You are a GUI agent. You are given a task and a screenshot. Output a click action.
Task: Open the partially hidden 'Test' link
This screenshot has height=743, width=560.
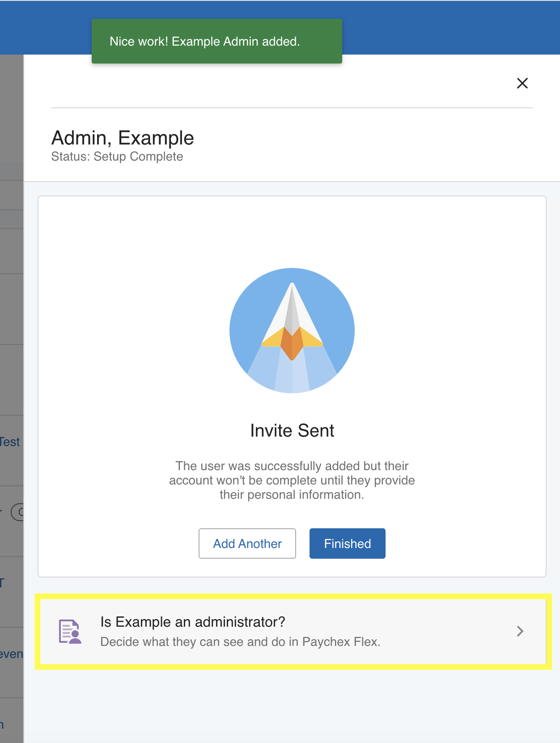(x=10, y=442)
